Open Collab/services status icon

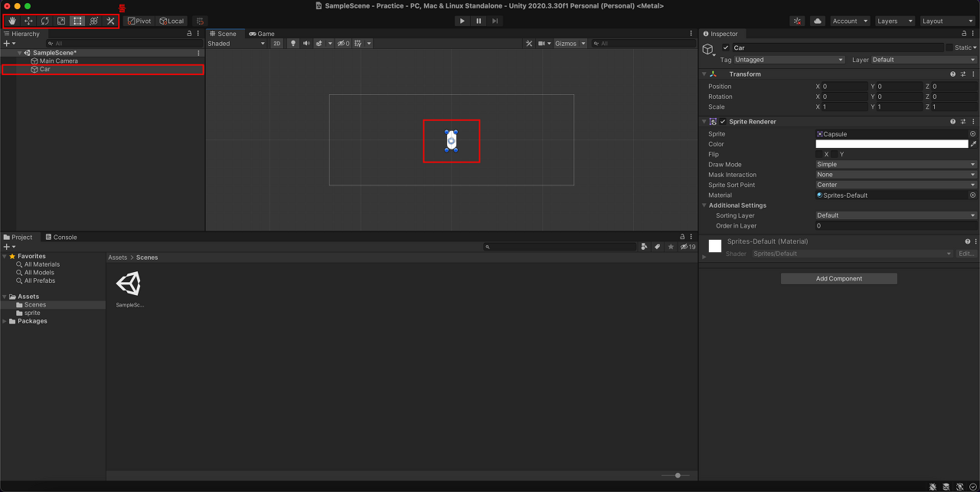coord(798,21)
